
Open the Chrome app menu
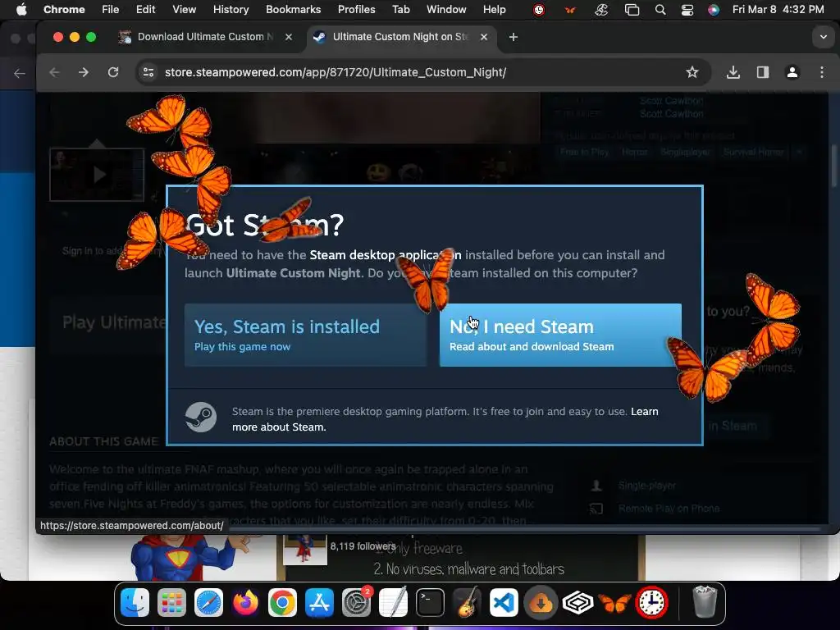coord(64,10)
